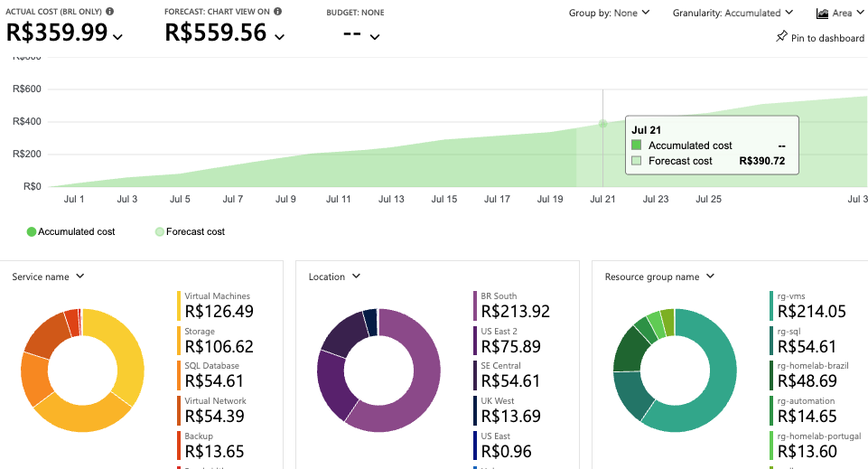Click the info icon beside Actual Cost
The width and height of the screenshot is (868, 469).
[x=109, y=11]
